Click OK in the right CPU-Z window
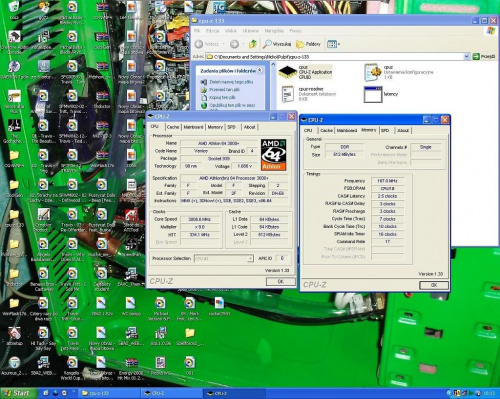The width and height of the screenshot is (500, 399). click(x=434, y=285)
